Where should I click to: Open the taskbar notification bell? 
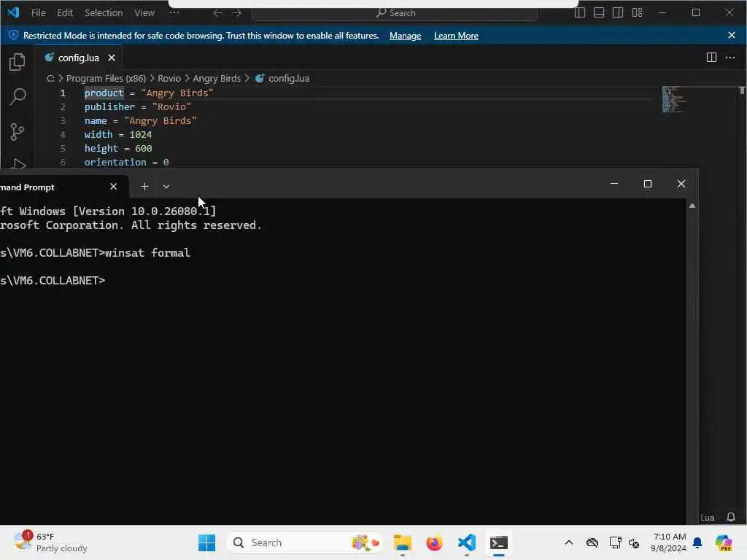click(697, 542)
